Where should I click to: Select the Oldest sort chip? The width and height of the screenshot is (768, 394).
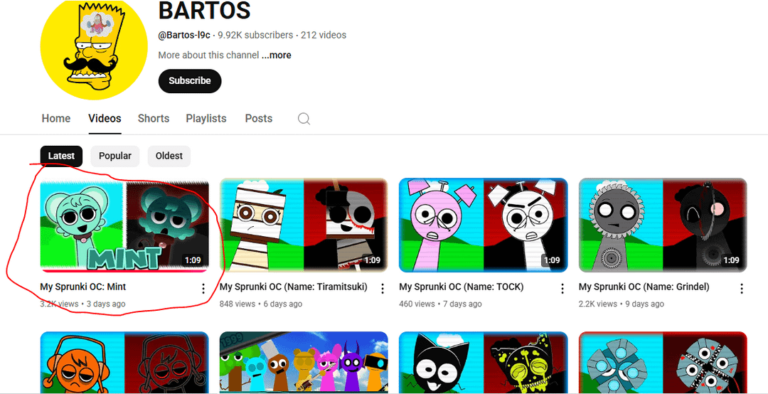click(x=169, y=156)
